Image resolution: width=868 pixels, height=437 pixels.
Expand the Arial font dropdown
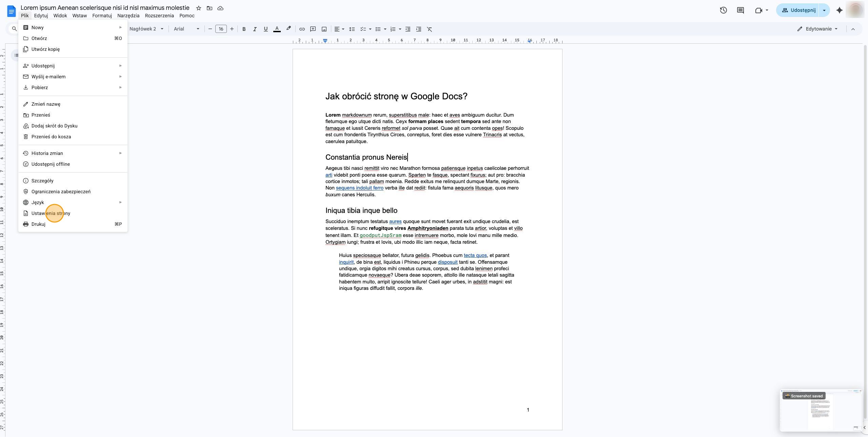point(186,29)
